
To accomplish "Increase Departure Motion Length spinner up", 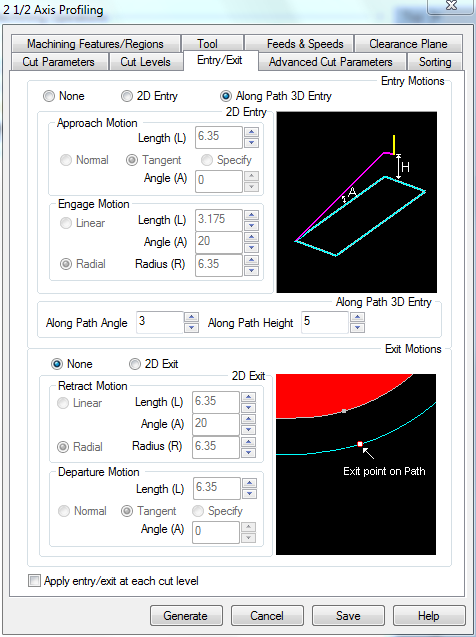I will [249, 483].
